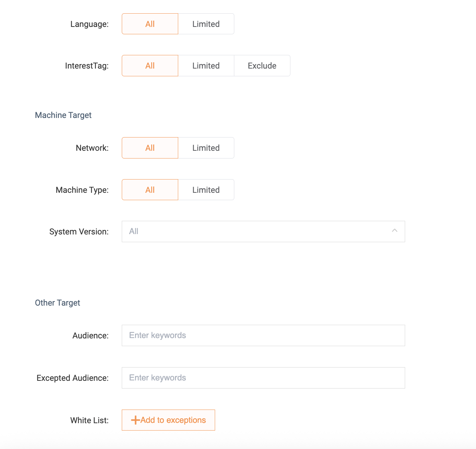Viewport: 476px width, 449px height.
Task: Focus the Audience keywords field
Action: (x=263, y=335)
